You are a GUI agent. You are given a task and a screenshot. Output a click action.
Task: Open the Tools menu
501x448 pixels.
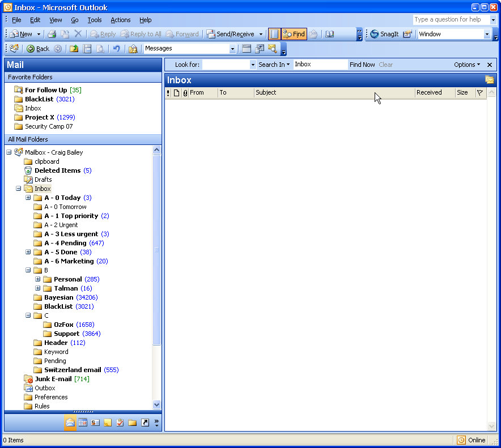(94, 20)
